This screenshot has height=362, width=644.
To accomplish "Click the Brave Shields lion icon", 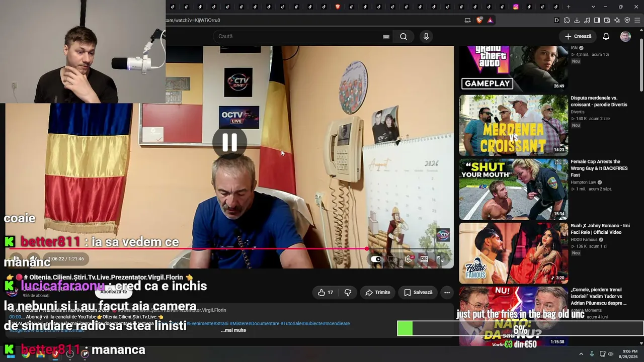I will (479, 20).
